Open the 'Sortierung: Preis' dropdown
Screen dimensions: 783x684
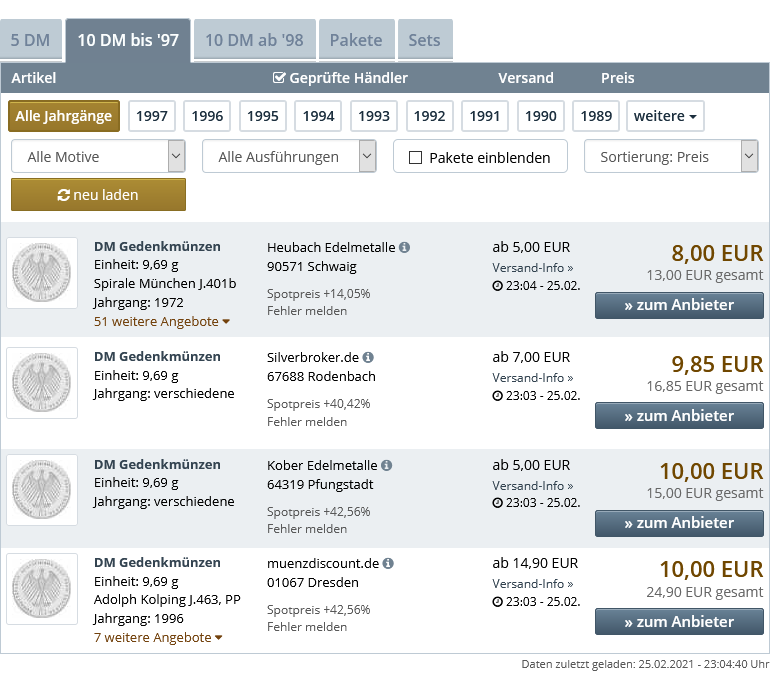point(671,157)
